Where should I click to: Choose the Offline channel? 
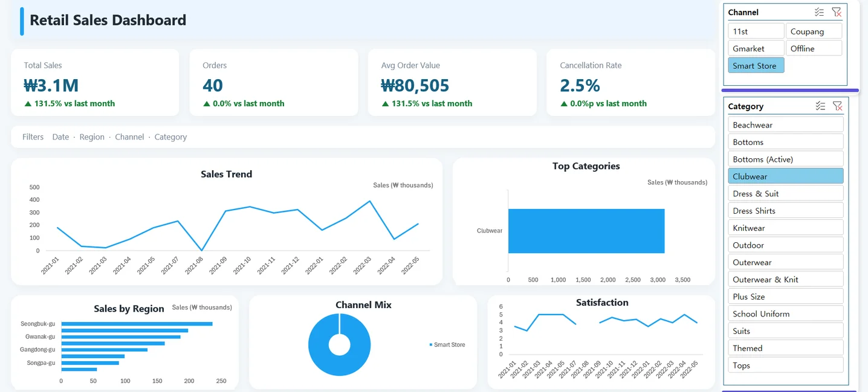[x=814, y=48]
